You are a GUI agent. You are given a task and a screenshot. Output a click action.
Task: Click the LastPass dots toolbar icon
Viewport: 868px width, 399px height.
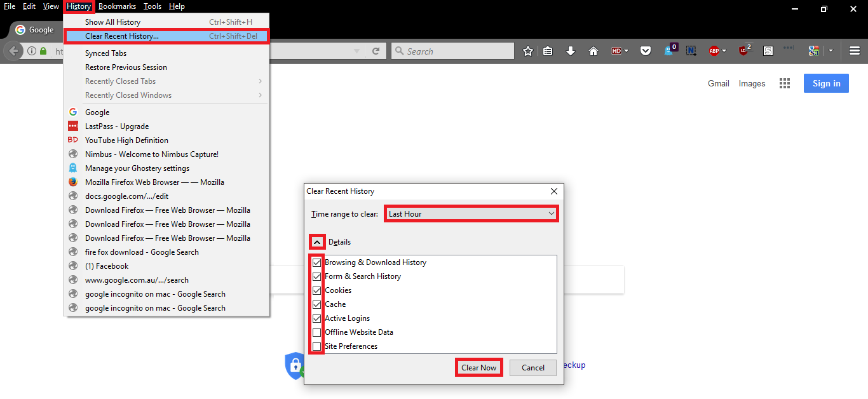point(789,48)
